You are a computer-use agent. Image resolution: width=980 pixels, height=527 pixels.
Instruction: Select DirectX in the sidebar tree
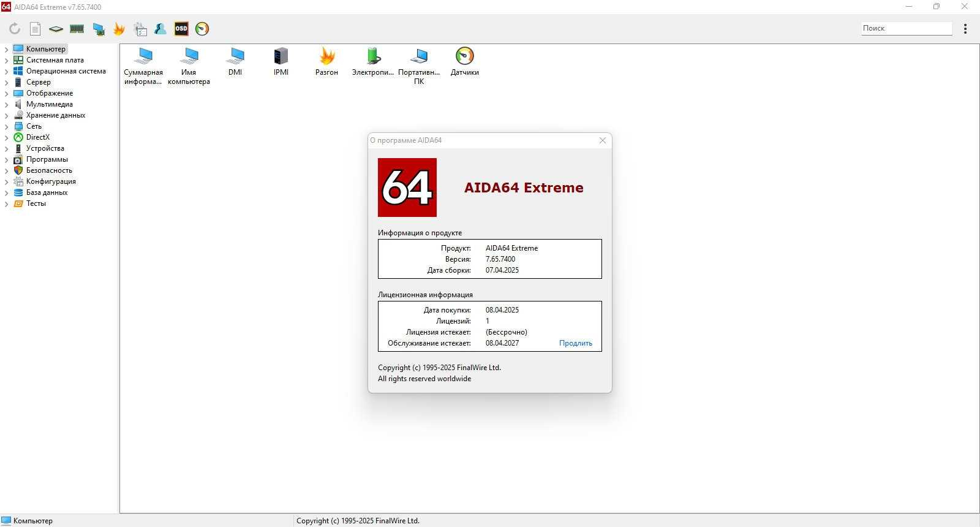pos(38,137)
